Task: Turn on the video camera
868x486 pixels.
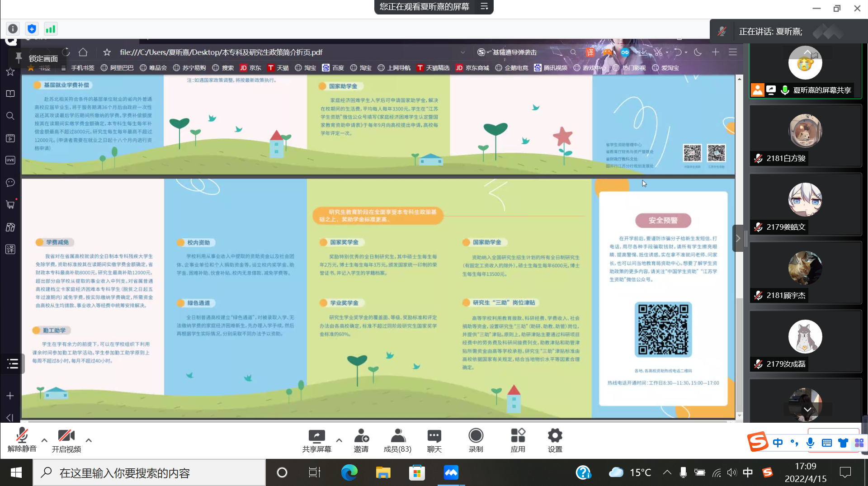Action: (x=66, y=436)
